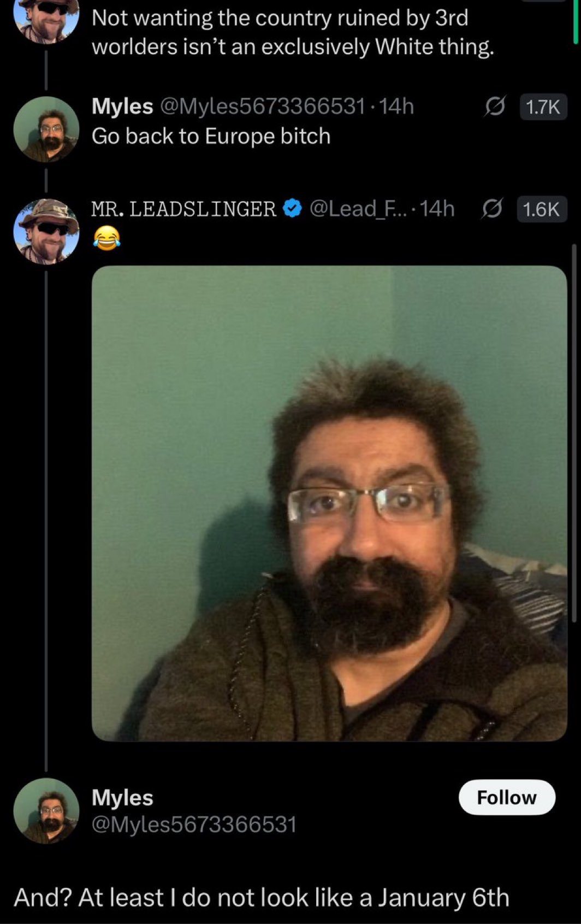Open Myles's avatar in the reply row

tap(46, 129)
